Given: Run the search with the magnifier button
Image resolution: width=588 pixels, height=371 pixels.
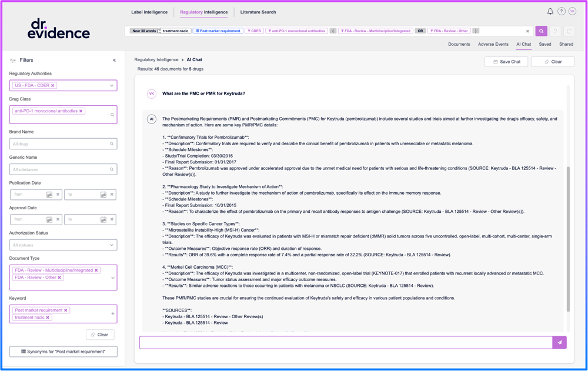Looking at the screenshot, I should [541, 31].
